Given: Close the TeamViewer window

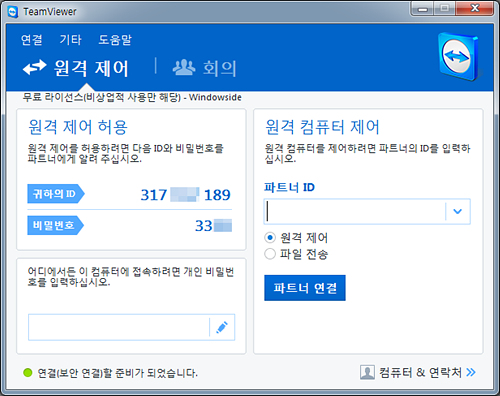Looking at the screenshot, I should [x=475, y=9].
